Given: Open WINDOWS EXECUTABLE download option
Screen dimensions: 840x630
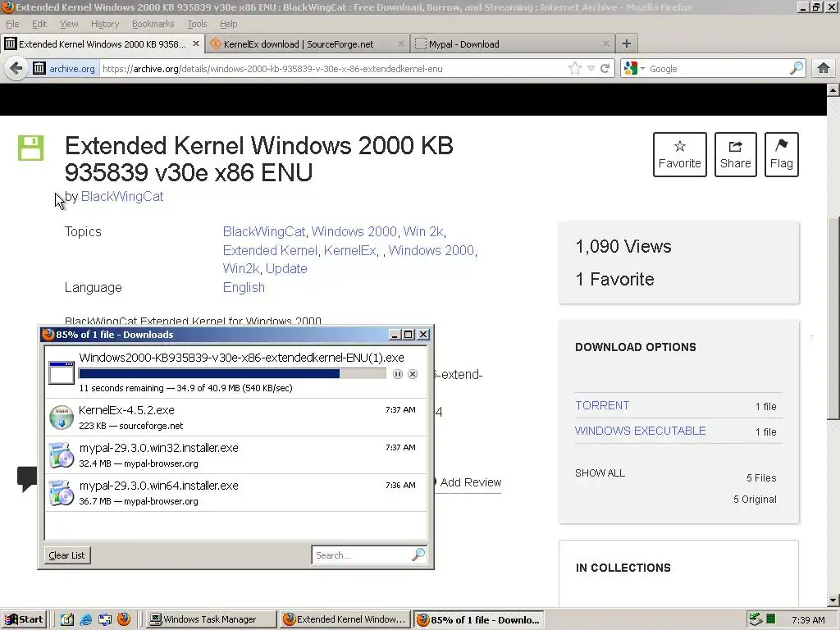Looking at the screenshot, I should click(640, 431).
